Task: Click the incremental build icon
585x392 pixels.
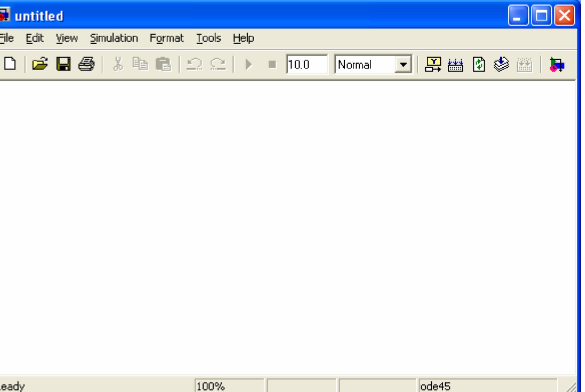Action: click(502, 64)
